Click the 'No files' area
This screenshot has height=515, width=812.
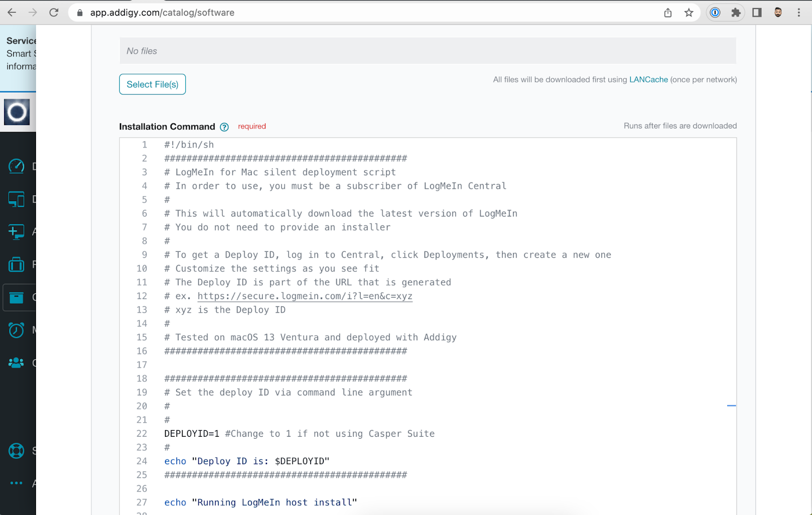tap(428, 51)
